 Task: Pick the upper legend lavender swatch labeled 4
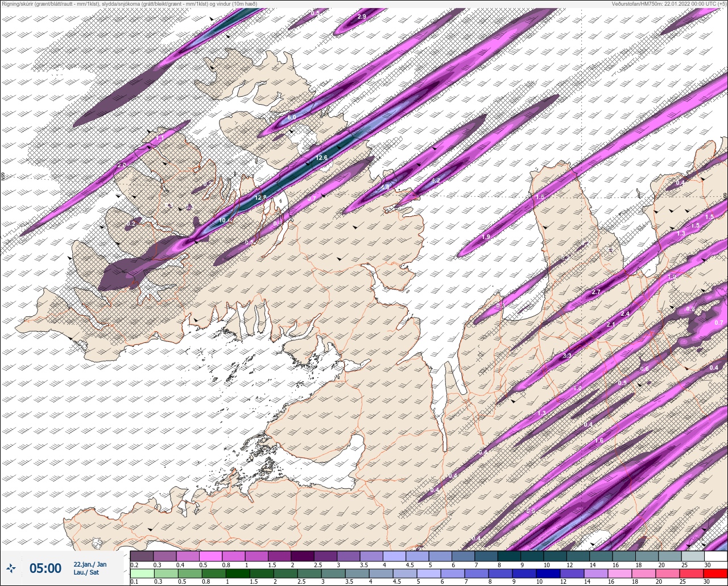pyautogui.click(x=394, y=556)
